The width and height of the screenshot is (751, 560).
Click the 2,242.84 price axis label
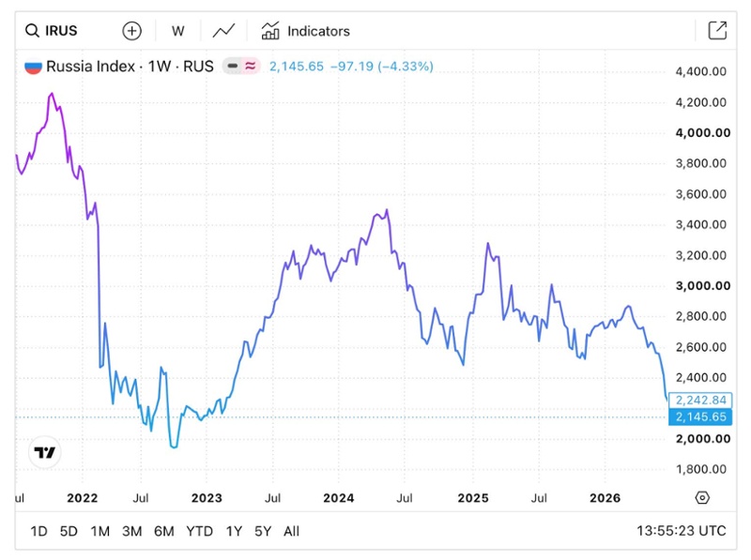tap(700, 401)
